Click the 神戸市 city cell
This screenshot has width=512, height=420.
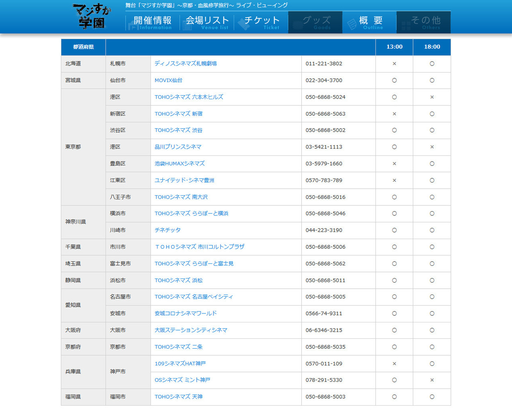(x=128, y=372)
